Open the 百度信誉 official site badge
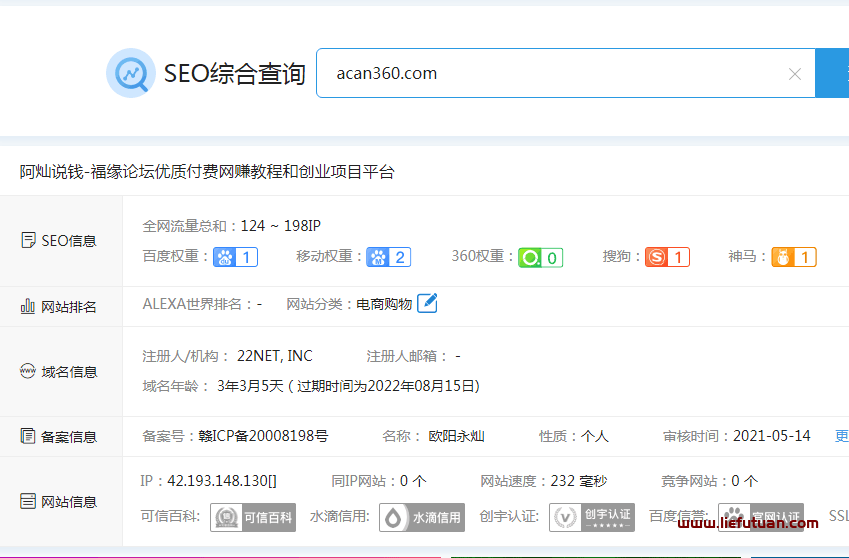Image resolution: width=849 pixels, height=558 pixels. [x=761, y=517]
